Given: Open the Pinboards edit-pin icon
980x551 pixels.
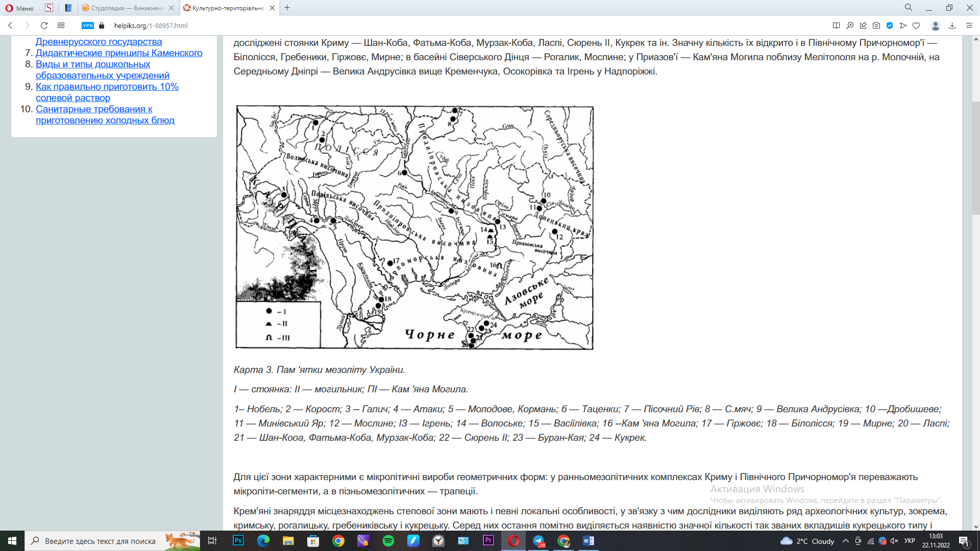Looking at the screenshot, I should pyautogui.click(x=863, y=26).
